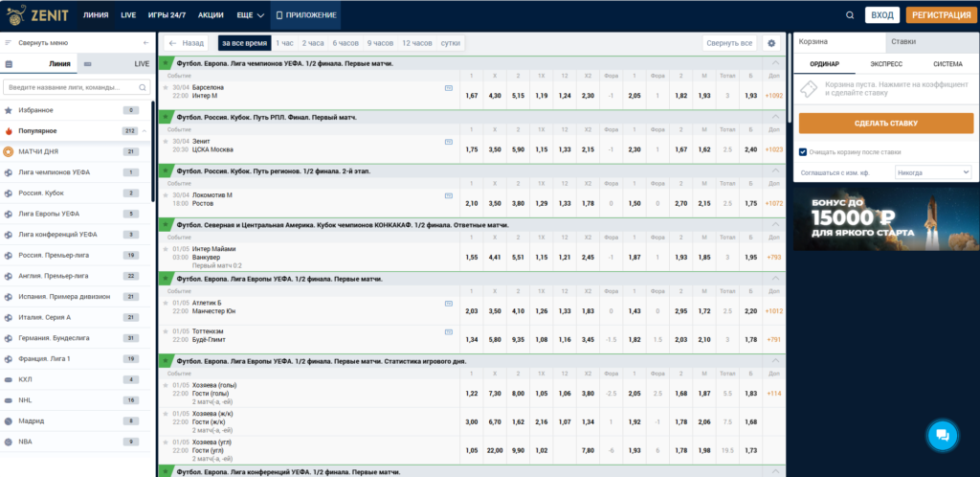Click the РЕГИСТРАЦИЯ button
The image size is (980, 477).
click(942, 15)
